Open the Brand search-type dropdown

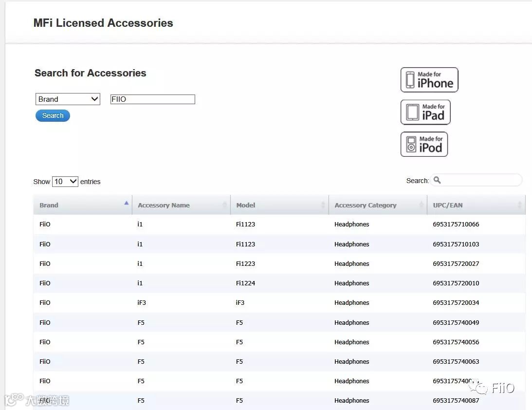tap(68, 99)
